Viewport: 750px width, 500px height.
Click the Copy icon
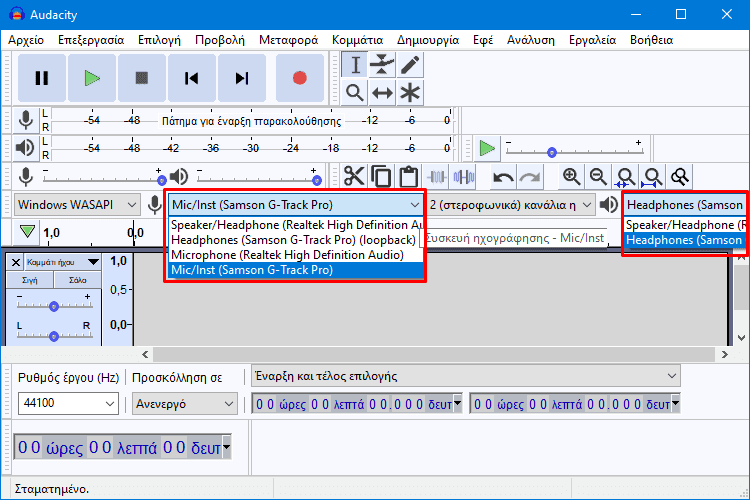pos(381,177)
